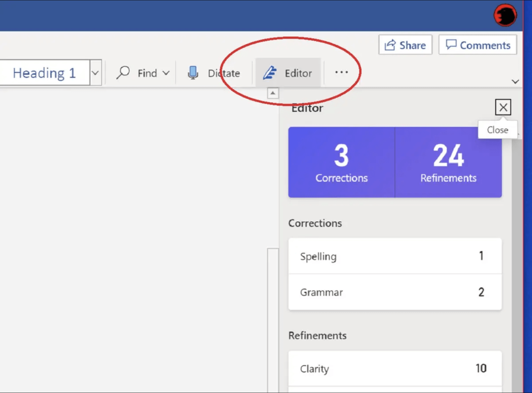Click the Share button
532x393 pixels.
(405, 45)
